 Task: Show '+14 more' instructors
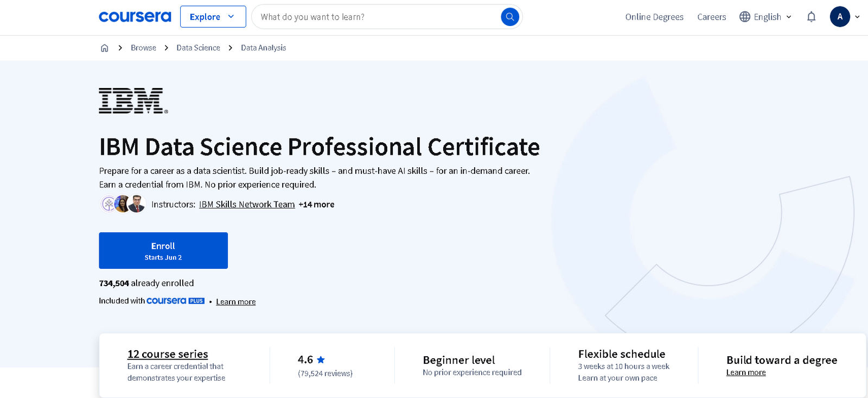coord(316,204)
